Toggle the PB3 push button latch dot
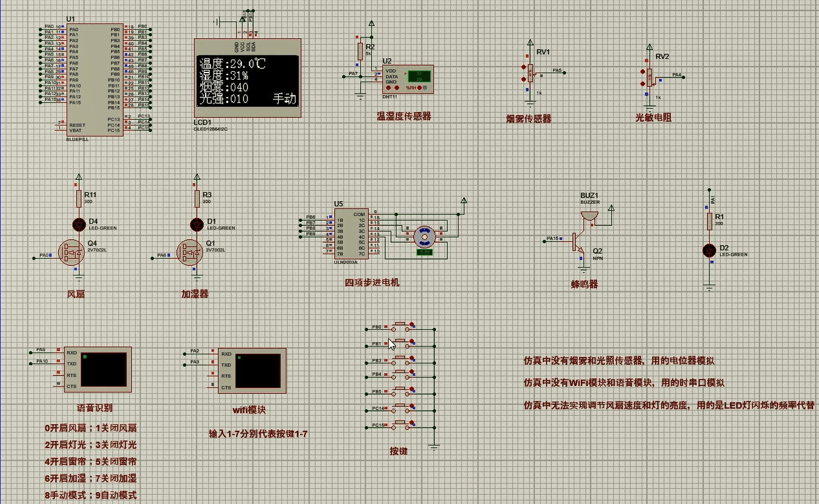This screenshot has width=819, height=504. [413, 358]
